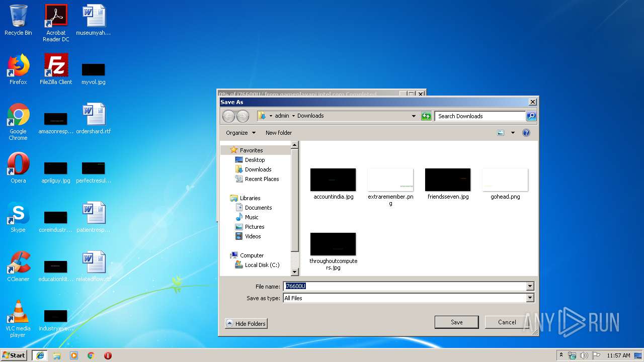Open volume control in system tray
Screen dimensions: 644x362
pos(584,355)
